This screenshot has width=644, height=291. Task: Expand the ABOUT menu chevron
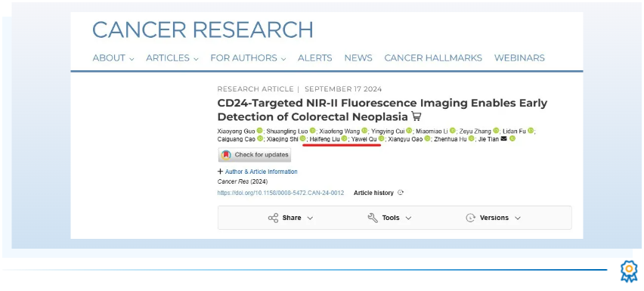tap(132, 59)
